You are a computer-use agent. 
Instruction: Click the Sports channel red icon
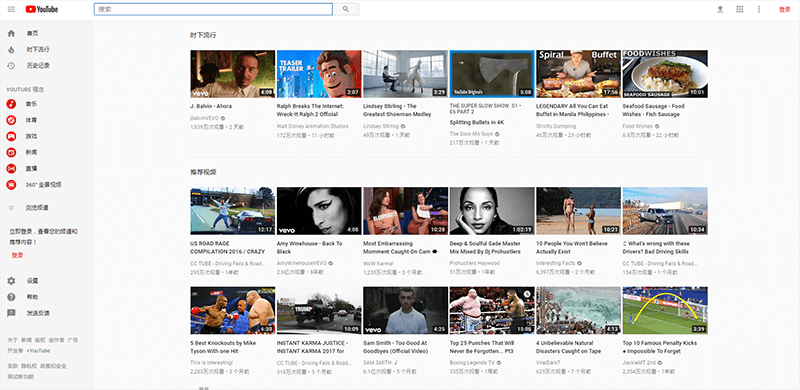click(x=11, y=120)
